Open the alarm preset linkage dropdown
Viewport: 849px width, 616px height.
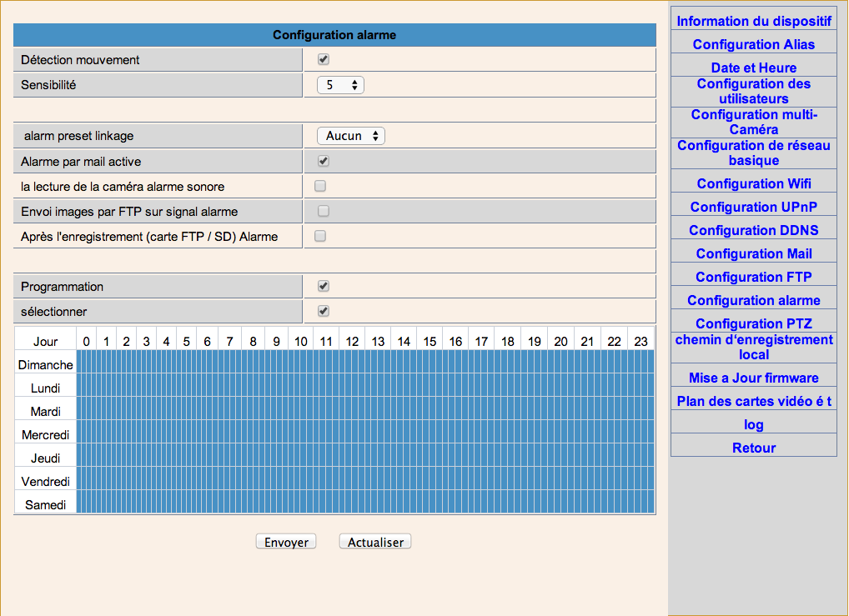coord(350,136)
